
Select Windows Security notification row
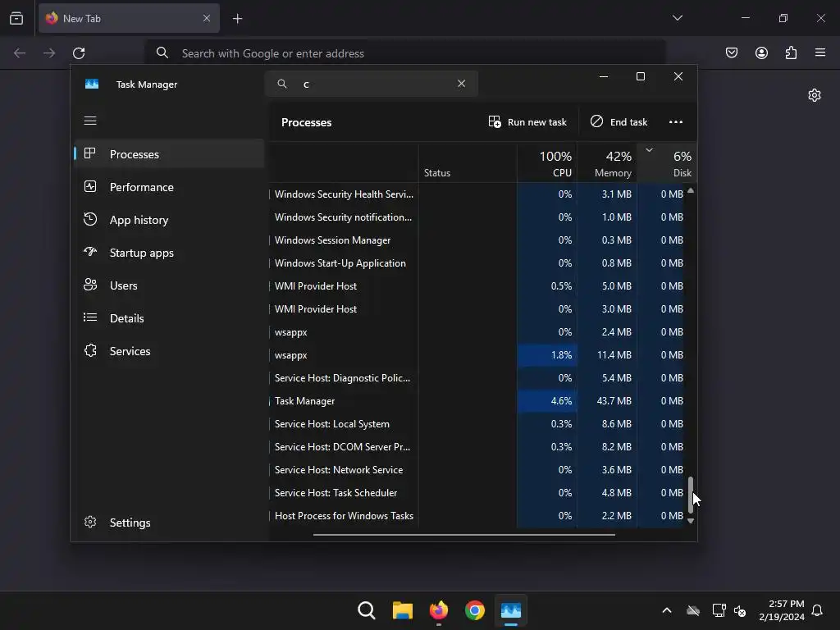[478, 217]
